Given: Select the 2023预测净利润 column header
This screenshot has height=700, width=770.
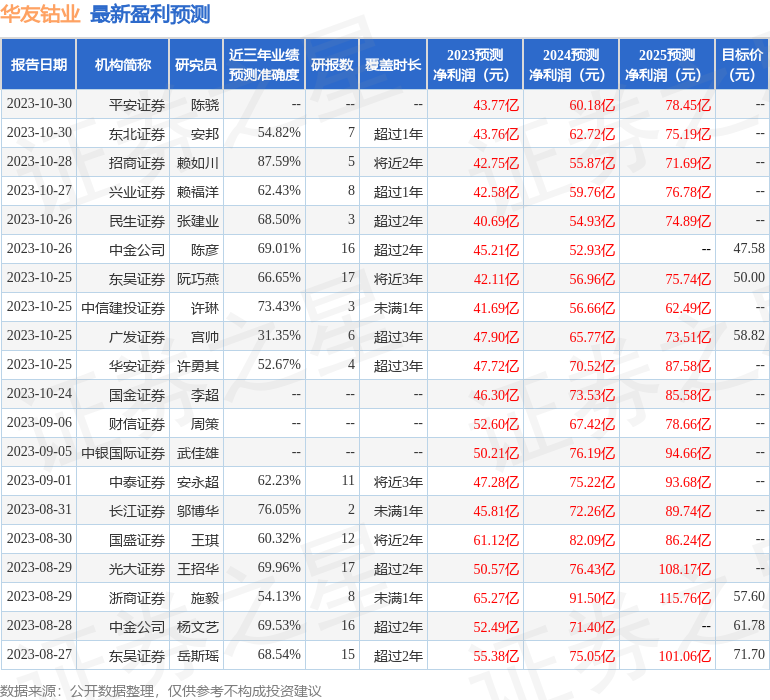Looking at the screenshot, I should point(475,64).
